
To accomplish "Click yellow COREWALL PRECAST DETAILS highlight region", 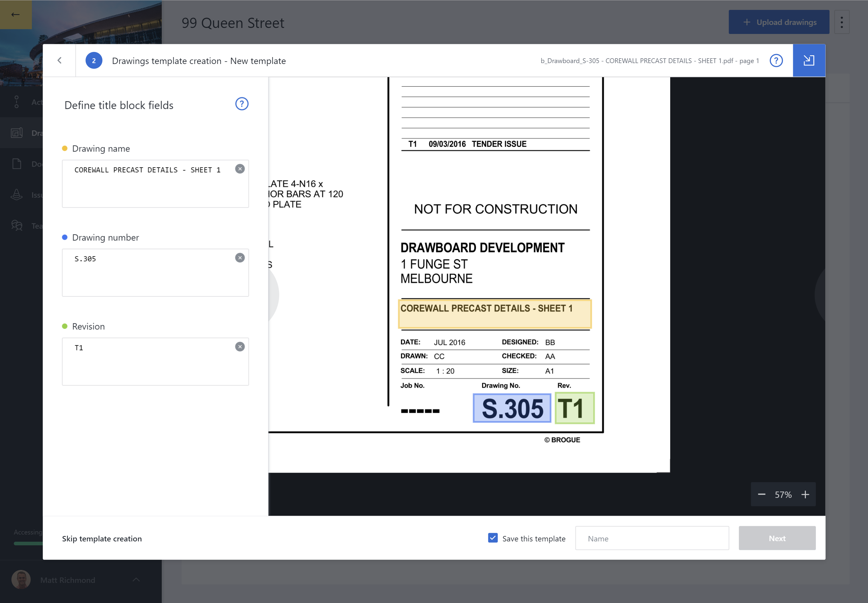I will 495,314.
